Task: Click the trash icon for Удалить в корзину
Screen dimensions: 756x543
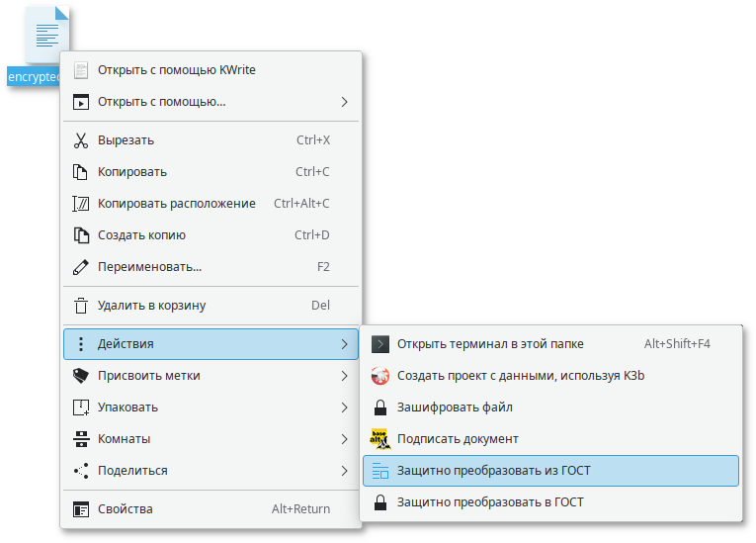Action: click(81, 306)
